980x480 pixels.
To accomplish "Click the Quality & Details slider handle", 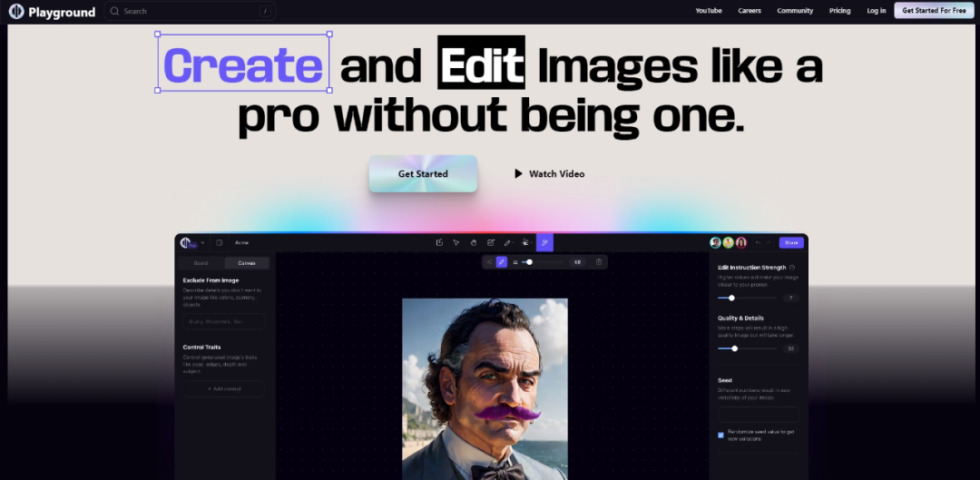I will point(734,348).
